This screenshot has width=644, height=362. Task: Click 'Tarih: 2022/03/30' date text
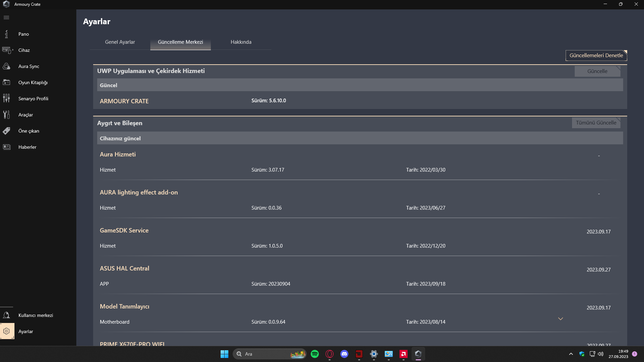point(426,170)
